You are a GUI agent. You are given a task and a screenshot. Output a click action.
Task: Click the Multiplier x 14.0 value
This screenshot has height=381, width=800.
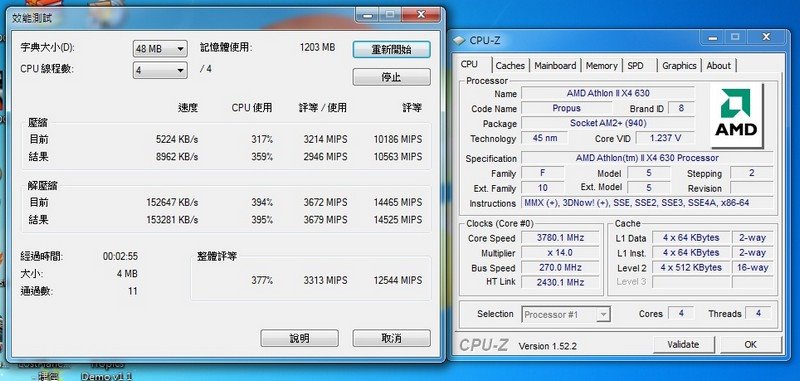click(560, 252)
